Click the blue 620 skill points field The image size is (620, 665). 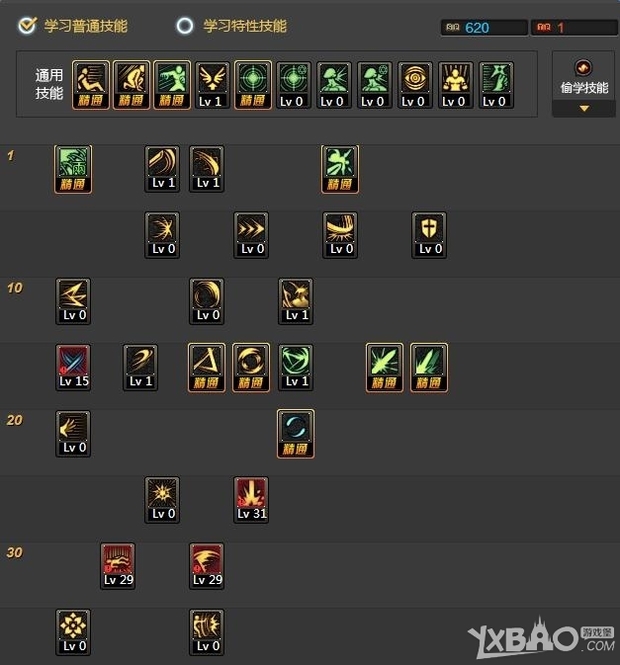(x=484, y=28)
